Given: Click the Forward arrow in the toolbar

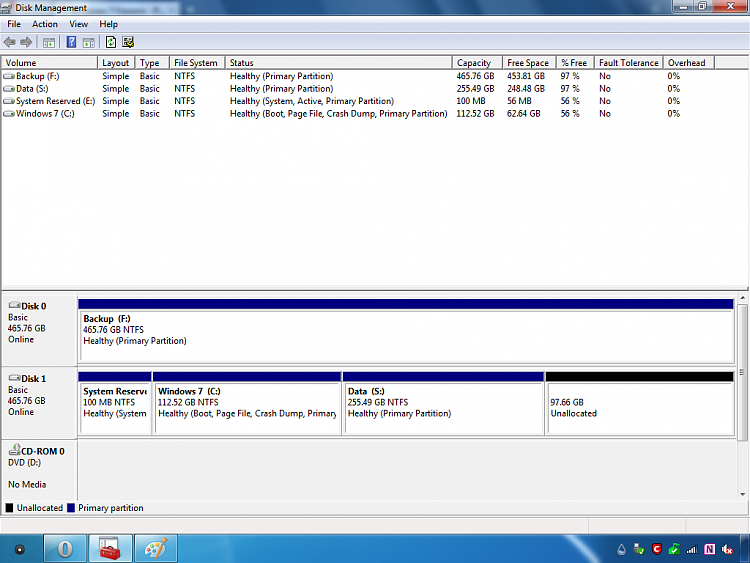Looking at the screenshot, I should coord(26,43).
